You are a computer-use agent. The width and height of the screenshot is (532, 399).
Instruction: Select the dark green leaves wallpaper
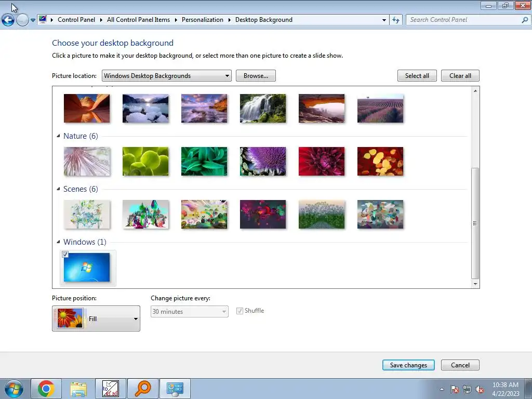(204, 161)
